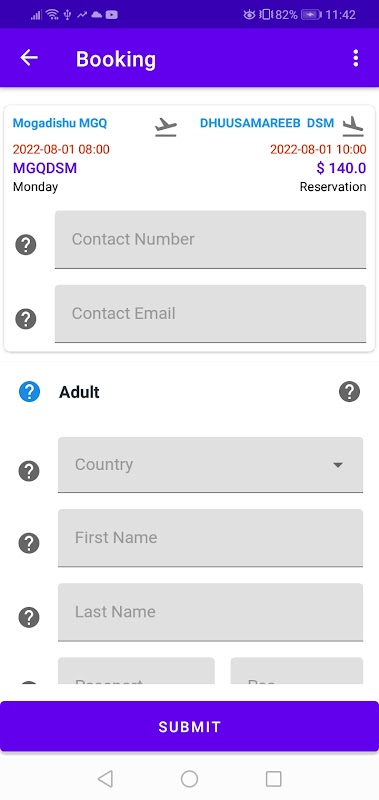379x800 pixels.
Task: Select the Last Name text field
Action: point(210,612)
